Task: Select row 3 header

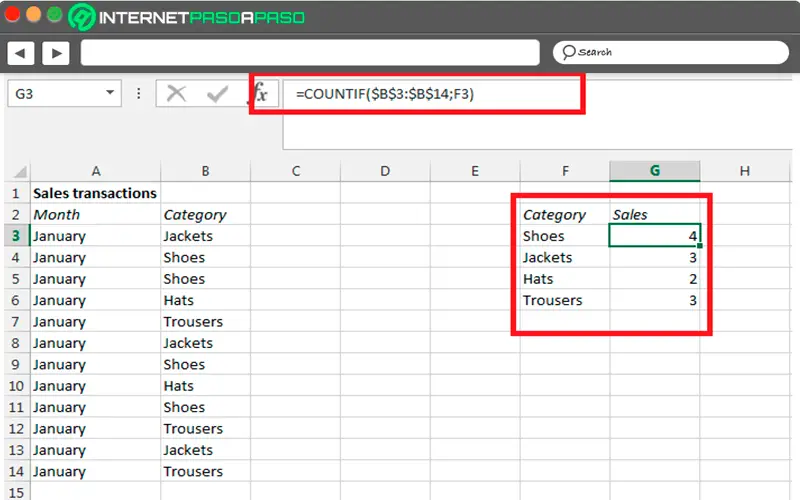Action: point(16,236)
